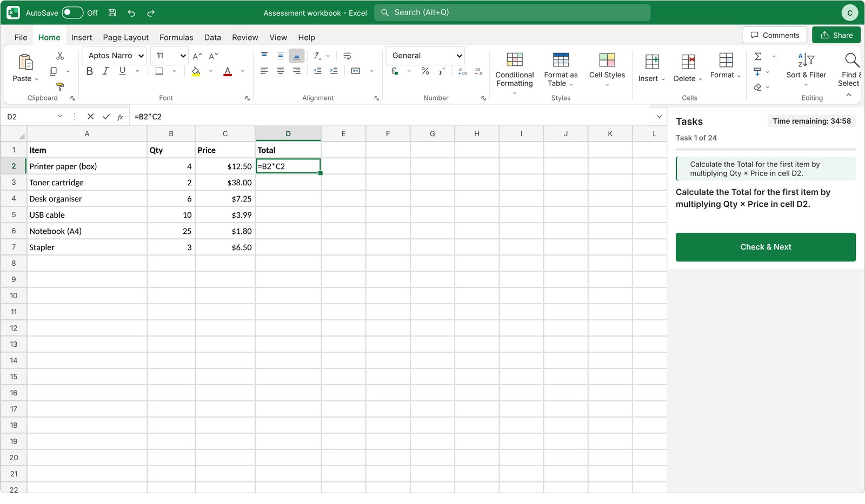Toggle Middle Align

point(281,56)
